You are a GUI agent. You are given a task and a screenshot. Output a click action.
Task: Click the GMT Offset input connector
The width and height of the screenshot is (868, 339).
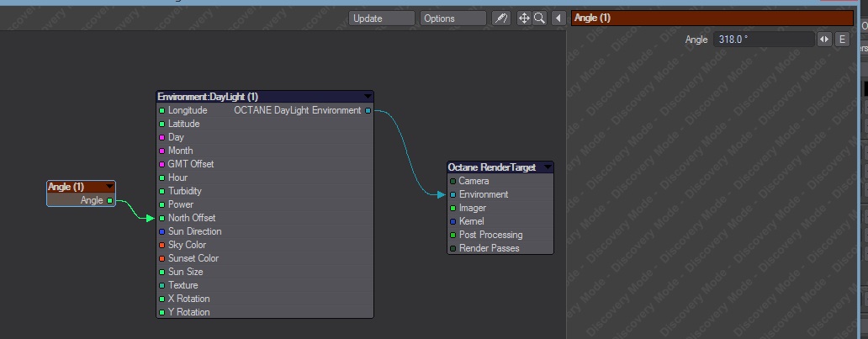162,165
